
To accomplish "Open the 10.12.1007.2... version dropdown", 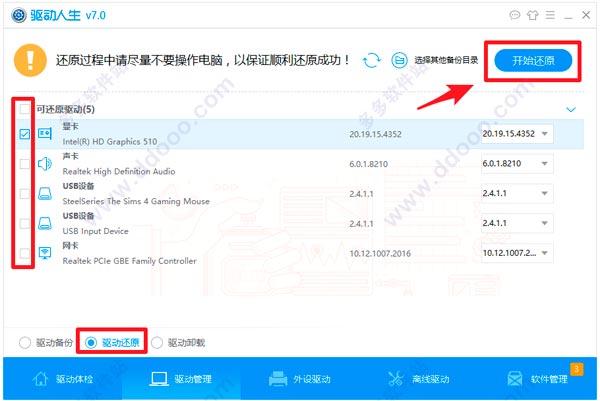I will coord(517,253).
